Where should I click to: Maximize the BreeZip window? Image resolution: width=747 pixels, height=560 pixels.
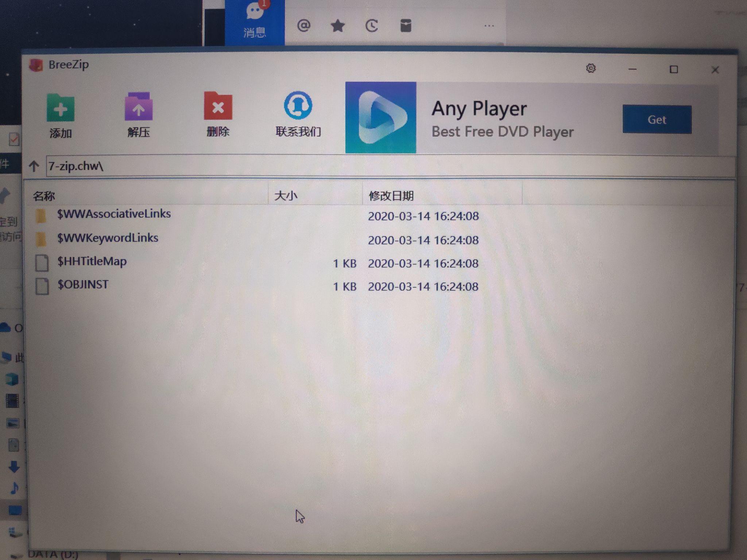point(674,69)
